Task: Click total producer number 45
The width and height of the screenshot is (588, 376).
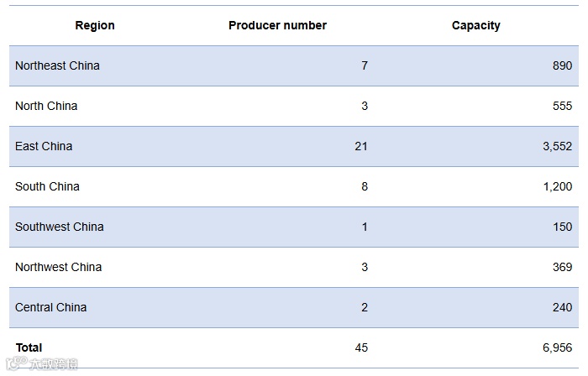Action: coord(361,347)
